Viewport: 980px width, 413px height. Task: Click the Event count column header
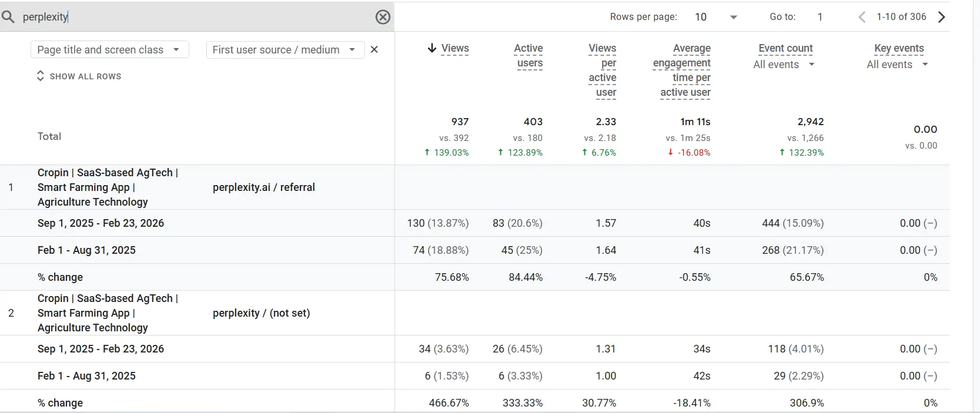click(785, 48)
